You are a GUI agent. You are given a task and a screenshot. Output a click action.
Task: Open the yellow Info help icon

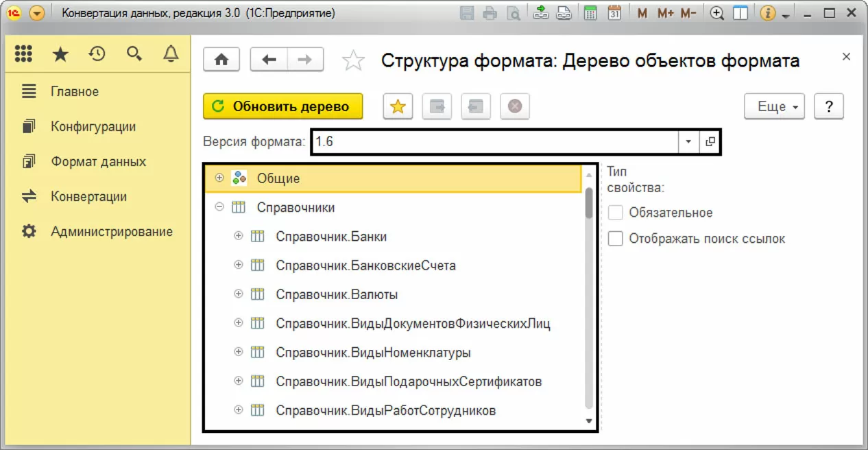click(x=768, y=13)
